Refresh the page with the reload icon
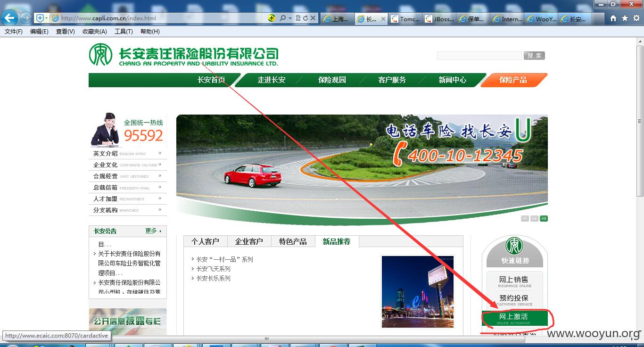 point(305,18)
